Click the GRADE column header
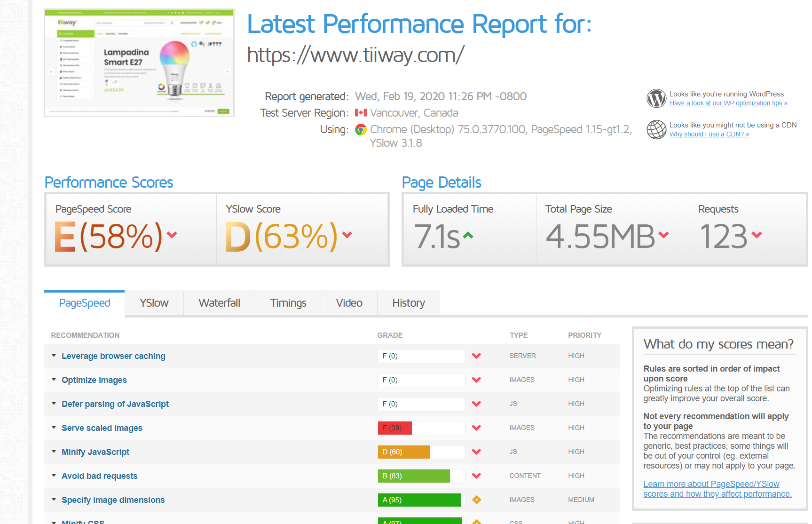 [390, 335]
